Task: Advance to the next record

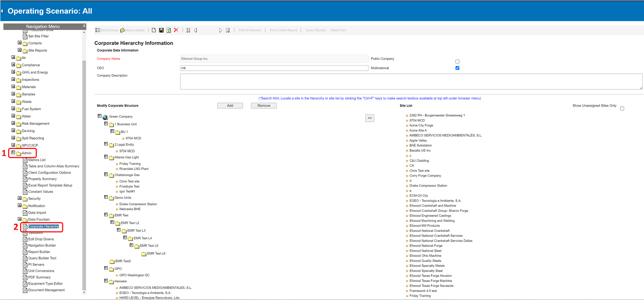Action: pyautogui.click(x=220, y=30)
